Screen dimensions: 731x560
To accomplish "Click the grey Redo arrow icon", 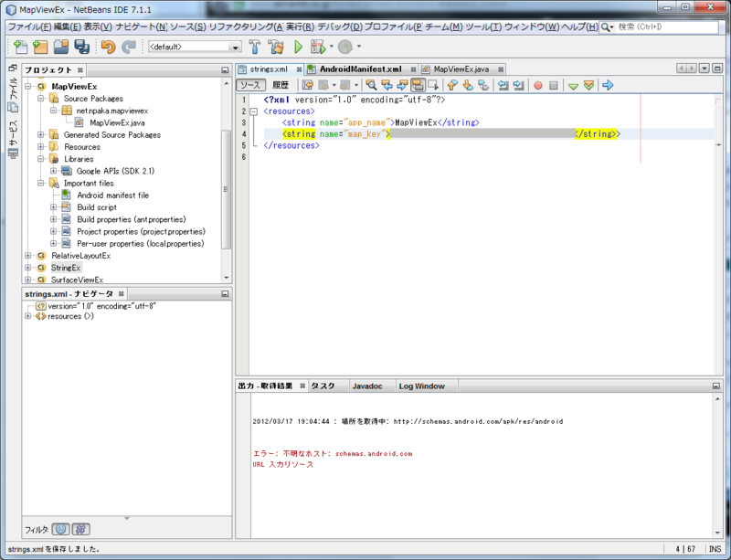I will pyautogui.click(x=128, y=47).
